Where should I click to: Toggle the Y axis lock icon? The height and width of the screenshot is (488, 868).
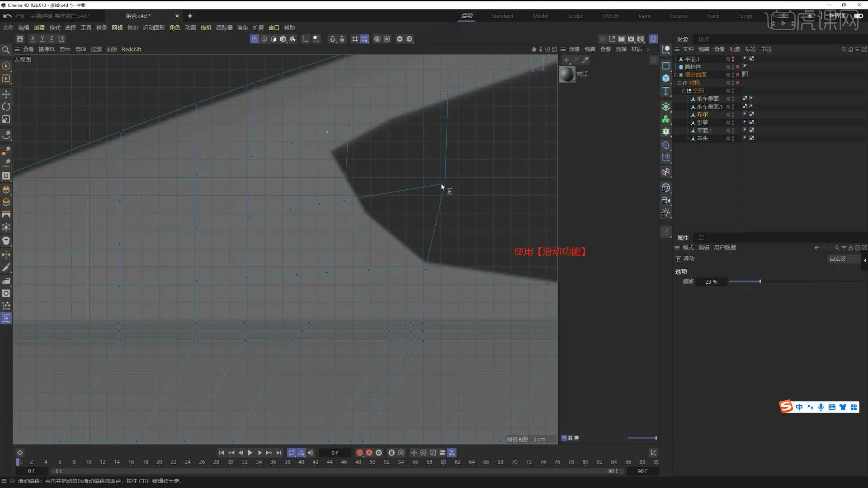(42, 39)
